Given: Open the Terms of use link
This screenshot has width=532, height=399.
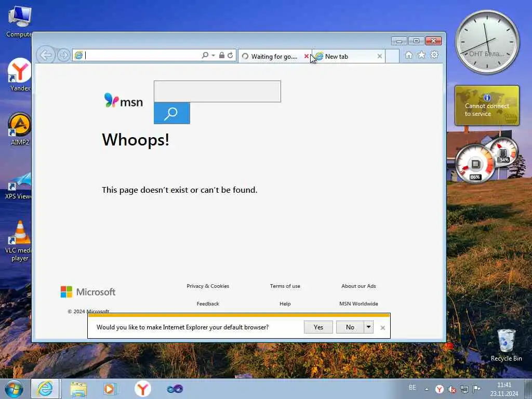Looking at the screenshot, I should tap(285, 286).
